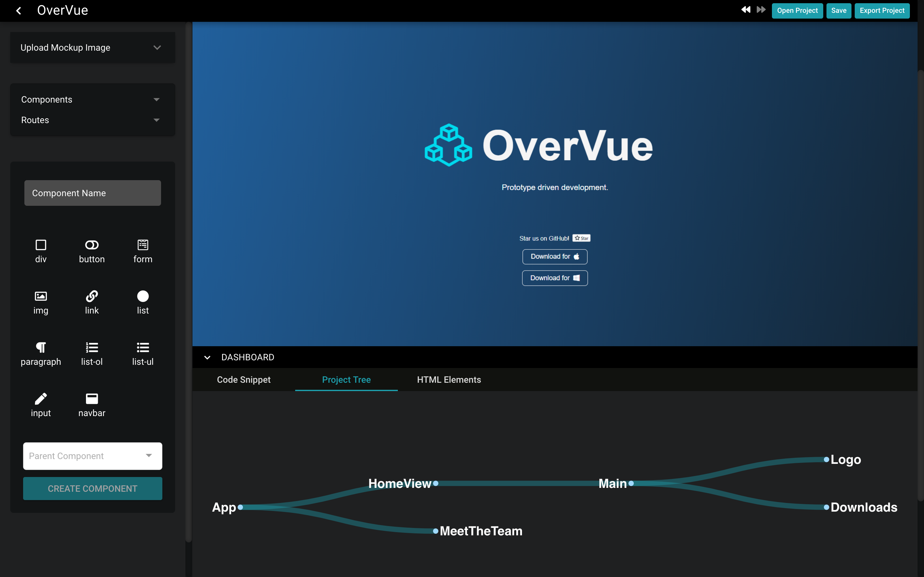The height and width of the screenshot is (577, 924).
Task: Click the undo rewind arrows icon
Action: (746, 10)
